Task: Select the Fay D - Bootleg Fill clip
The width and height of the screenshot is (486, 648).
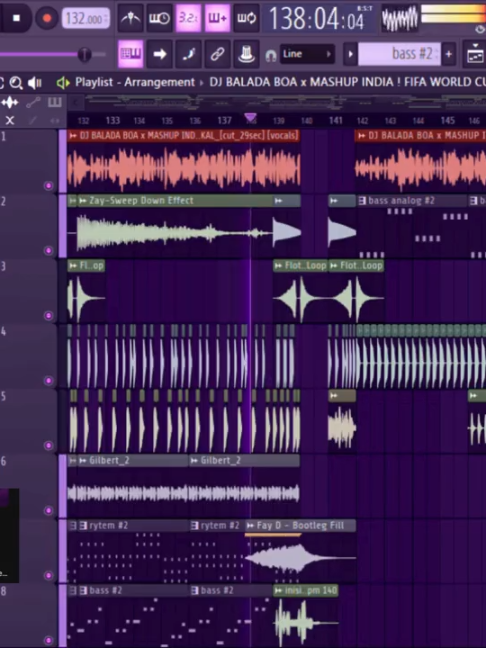Action: (300, 526)
